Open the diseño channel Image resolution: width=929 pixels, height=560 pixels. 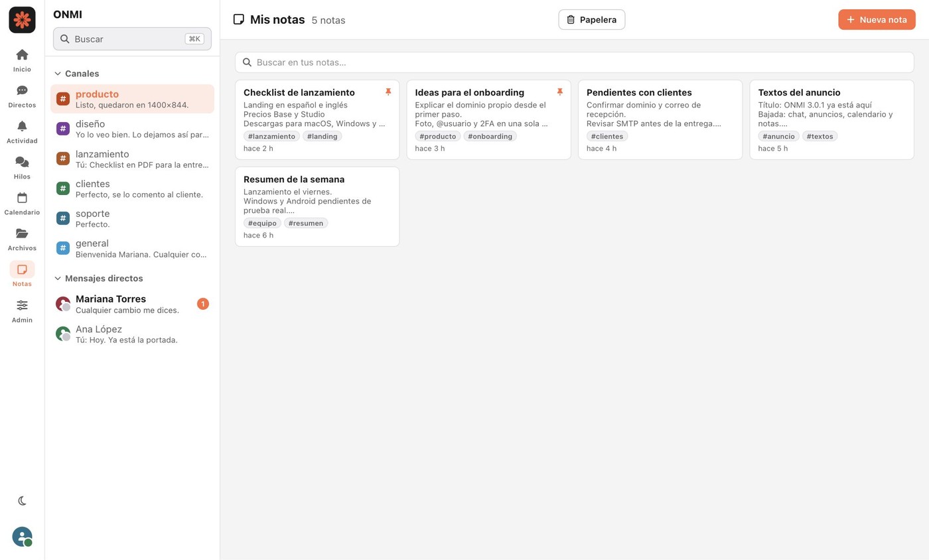pos(132,129)
